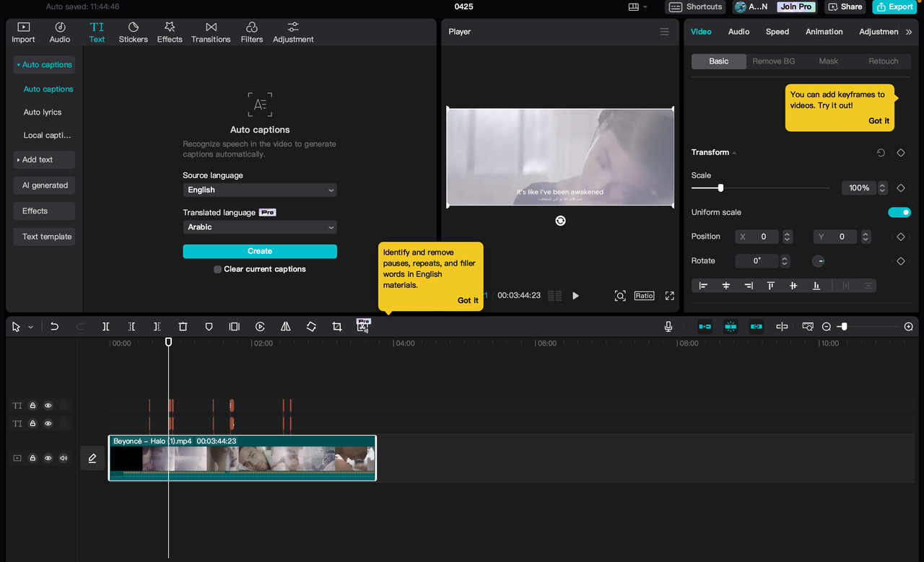Click the Split clip tool icon
The image size is (924, 562).
pyautogui.click(x=105, y=327)
